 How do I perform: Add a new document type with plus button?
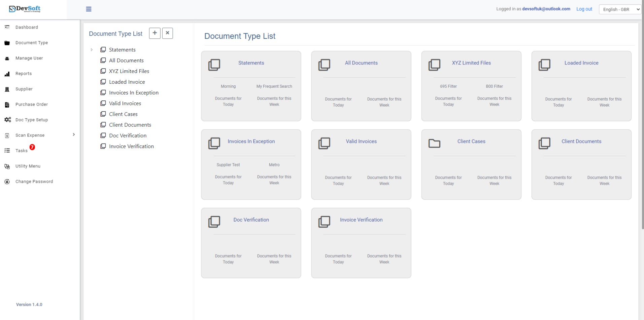(x=155, y=33)
